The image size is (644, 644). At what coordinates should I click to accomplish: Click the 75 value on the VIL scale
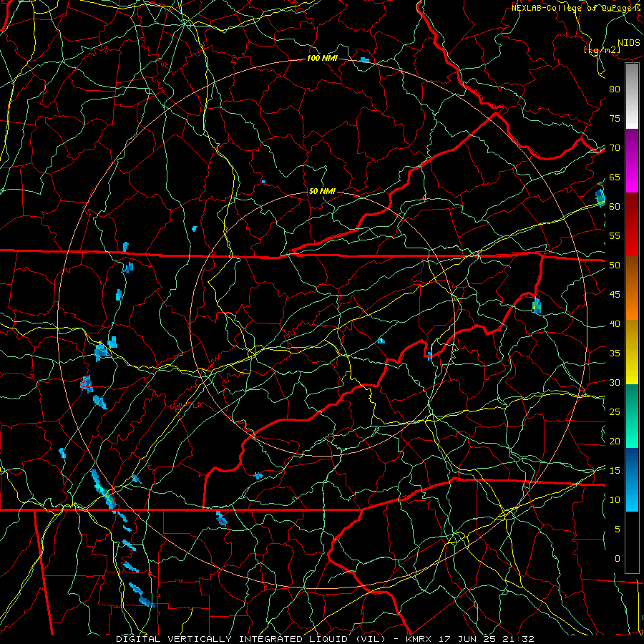tap(615, 119)
